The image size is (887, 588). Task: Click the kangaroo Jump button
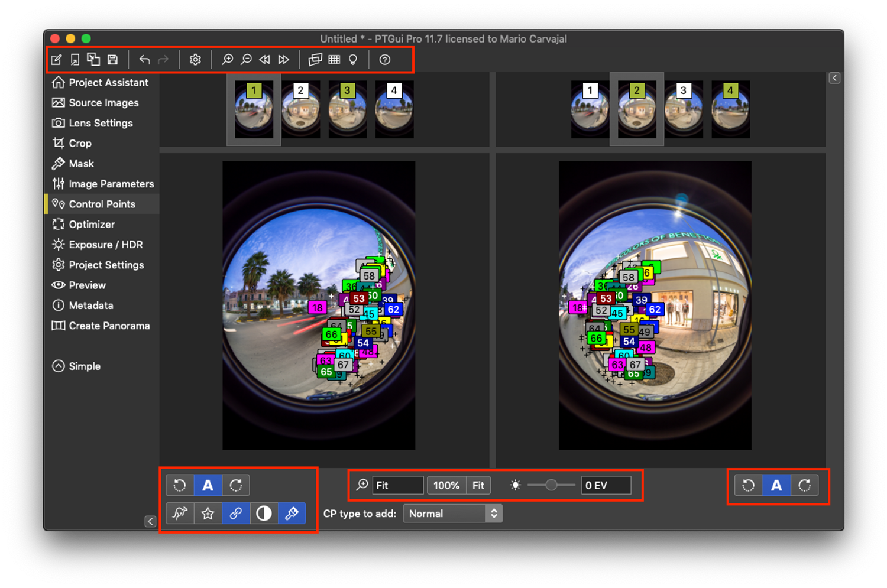point(180,514)
